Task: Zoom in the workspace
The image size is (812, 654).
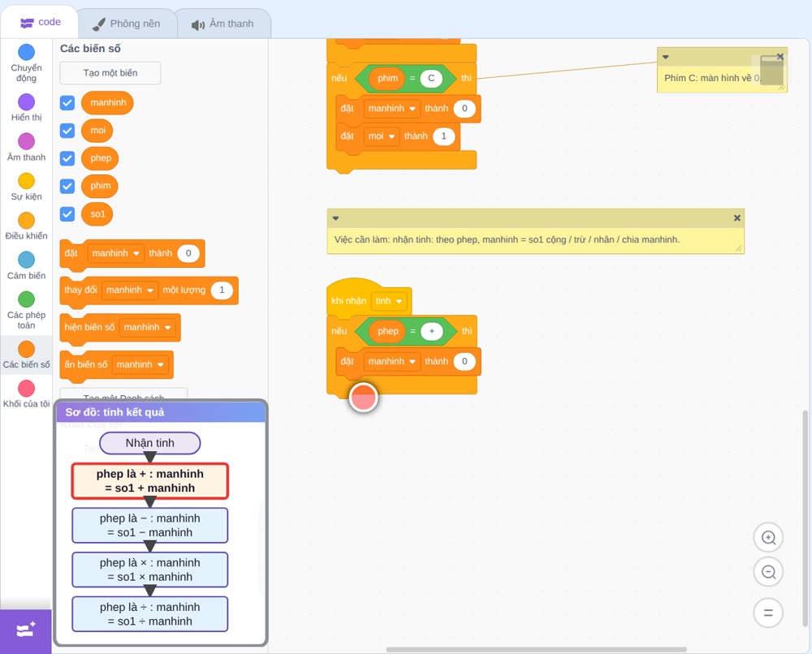Action: (768, 538)
